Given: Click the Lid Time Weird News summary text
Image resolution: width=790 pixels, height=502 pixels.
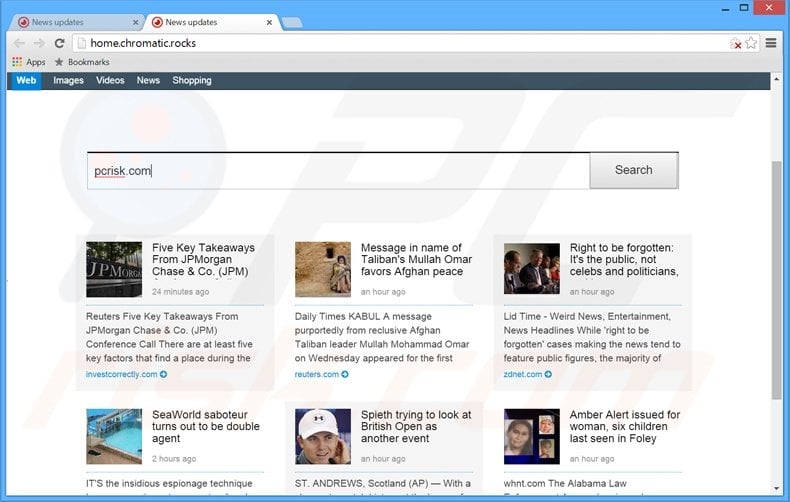Looking at the screenshot, I should (x=592, y=337).
